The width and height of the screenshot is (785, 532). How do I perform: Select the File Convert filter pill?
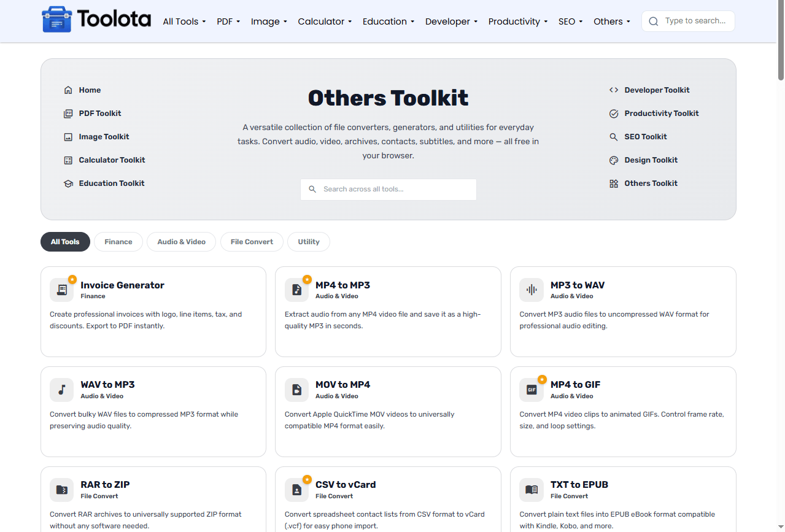252,242
